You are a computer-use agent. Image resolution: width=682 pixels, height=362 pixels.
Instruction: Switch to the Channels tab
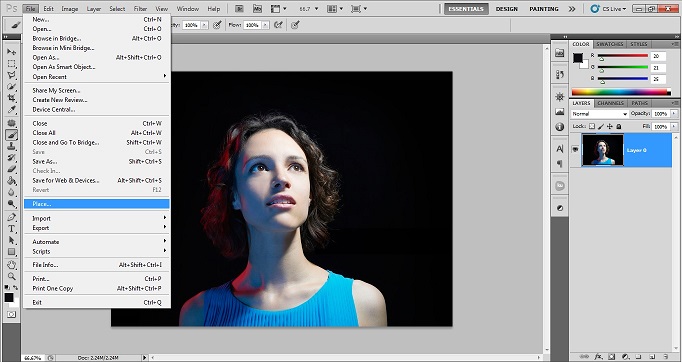[x=611, y=103]
